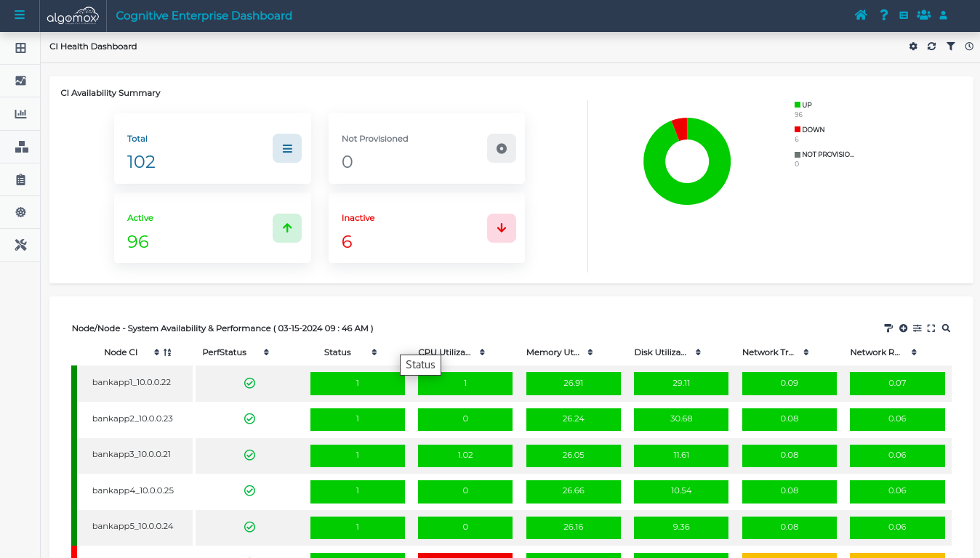Screen dimensions: 980x558
Task: Refresh the CI Health Dashboard
Action: (x=931, y=46)
